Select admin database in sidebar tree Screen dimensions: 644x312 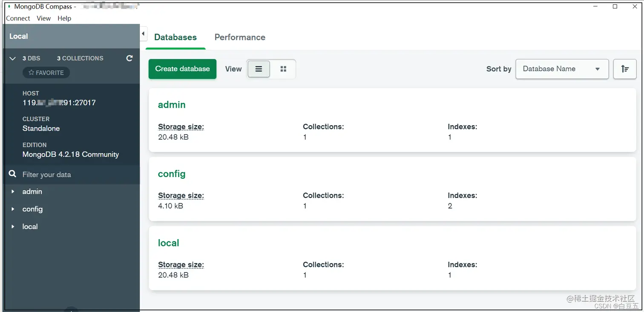click(x=32, y=192)
